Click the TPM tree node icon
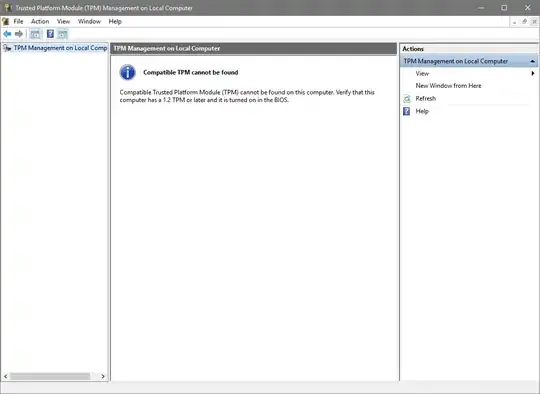This screenshot has width=540, height=394. pos(7,48)
